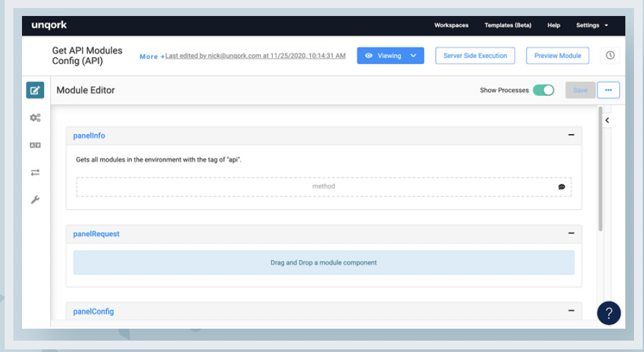
Task: Toggle the Show Processes switch
Action: pos(543,90)
